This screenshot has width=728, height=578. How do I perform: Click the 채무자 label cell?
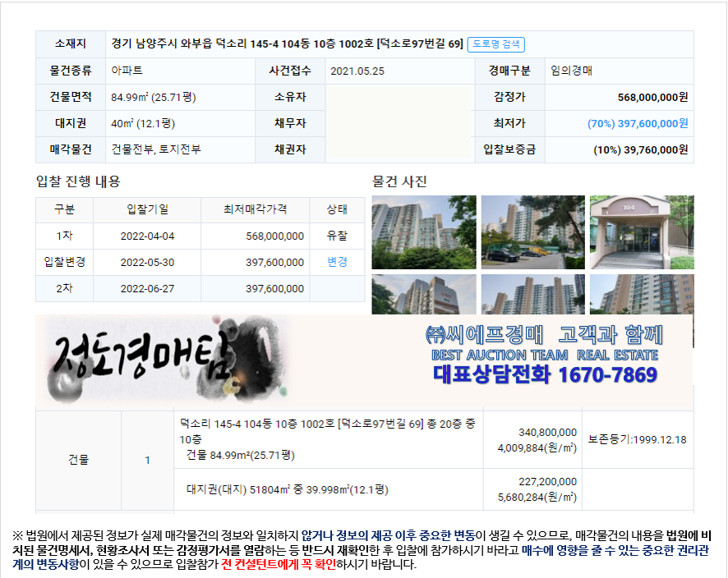290,123
